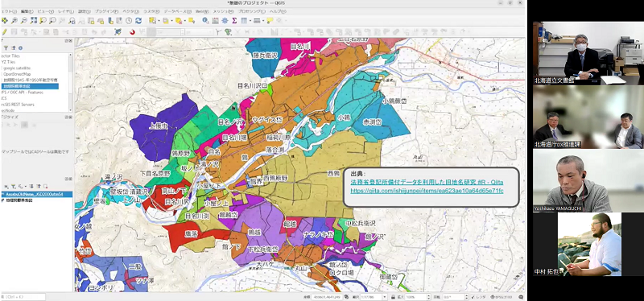The width and height of the screenshot is (644, 301).
Task: Expand the Select Features dropdown arrow
Action: click(x=159, y=21)
